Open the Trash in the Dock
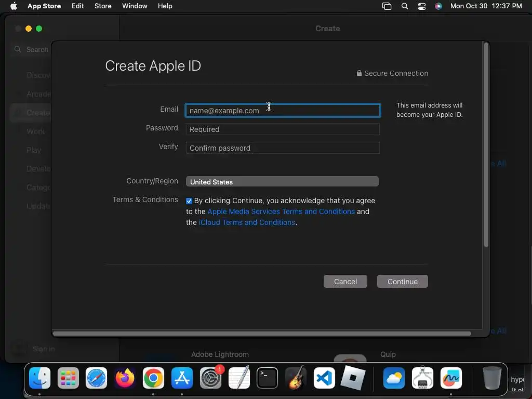Viewport: 532px width, 399px height. pos(492,378)
